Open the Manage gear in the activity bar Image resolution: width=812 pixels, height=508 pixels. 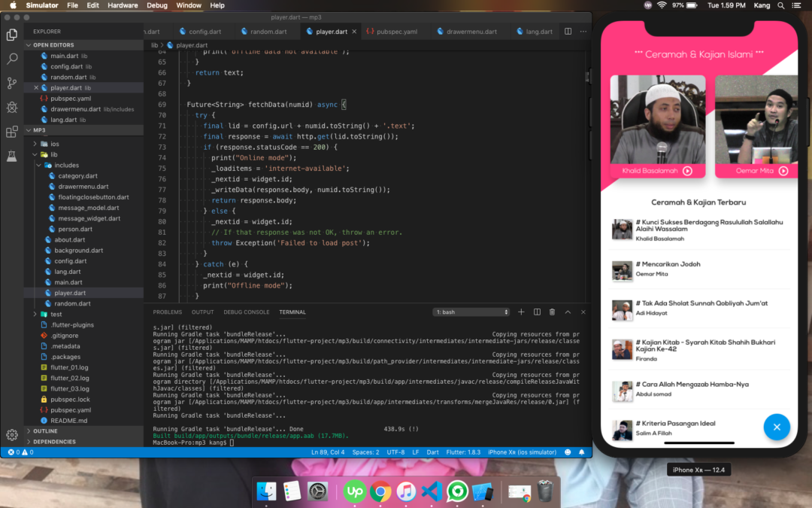pos(11,435)
